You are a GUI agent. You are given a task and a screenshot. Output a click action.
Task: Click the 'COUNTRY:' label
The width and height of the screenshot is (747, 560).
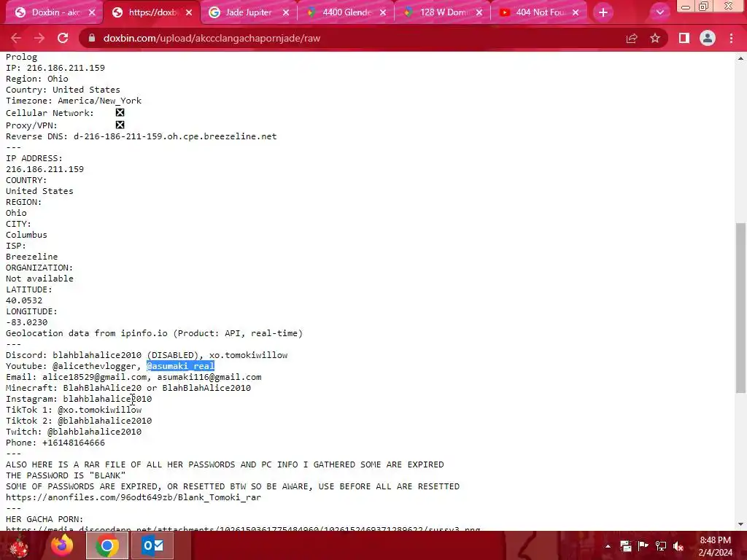pos(26,180)
